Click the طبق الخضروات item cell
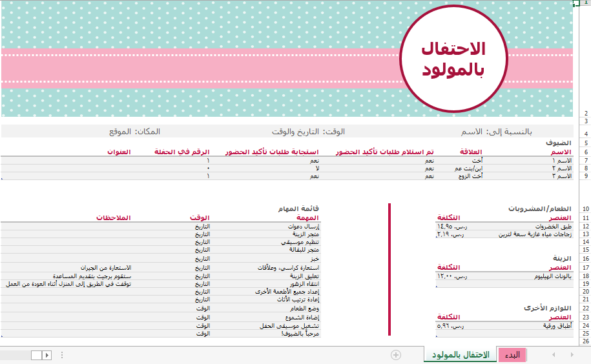 point(554,227)
